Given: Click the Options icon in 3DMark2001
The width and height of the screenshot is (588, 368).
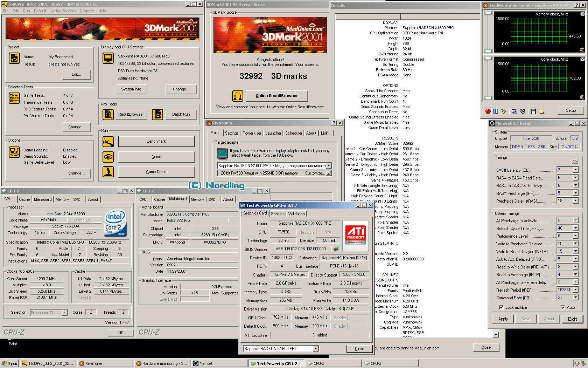Looking at the screenshot, I should 14,152.
